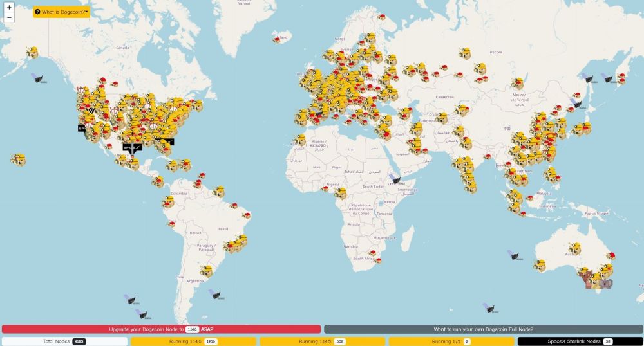Viewport: 644px width, 346px height.
Task: Click the Tanzania map label
Action: tap(384, 213)
